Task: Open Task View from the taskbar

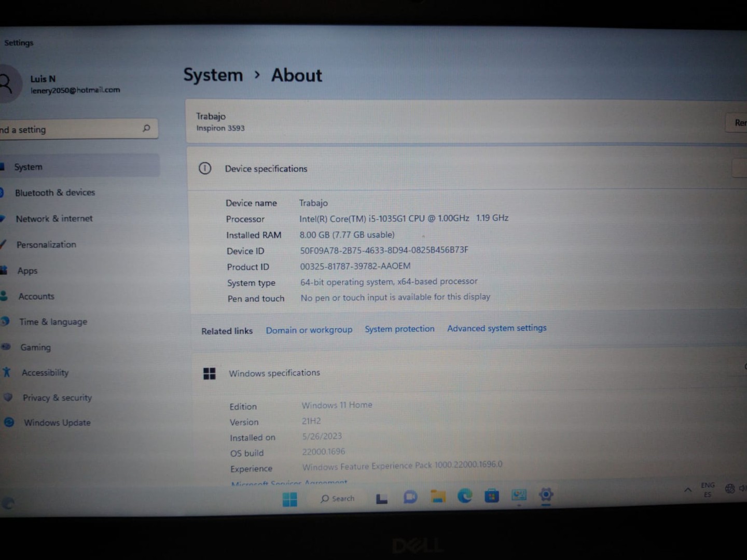Action: [x=382, y=499]
